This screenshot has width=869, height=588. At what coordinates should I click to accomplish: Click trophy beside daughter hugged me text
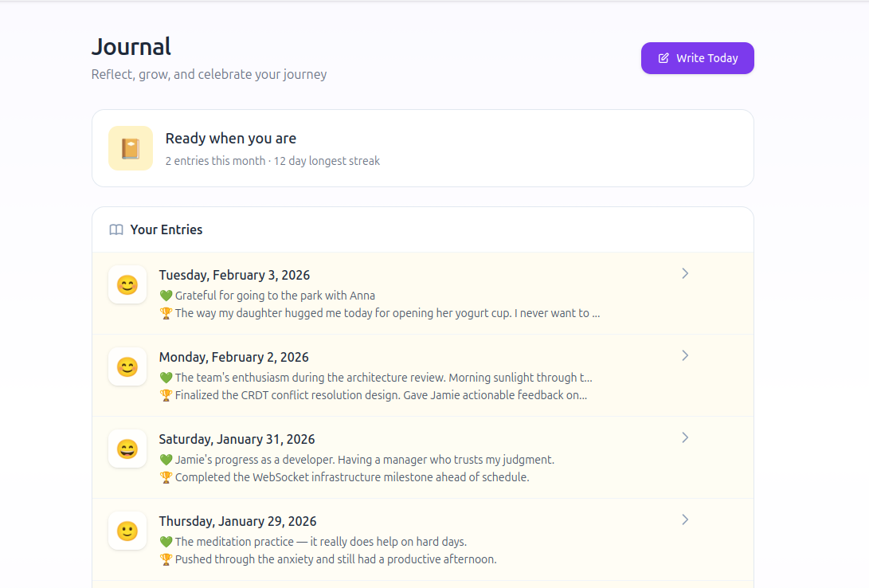166,313
